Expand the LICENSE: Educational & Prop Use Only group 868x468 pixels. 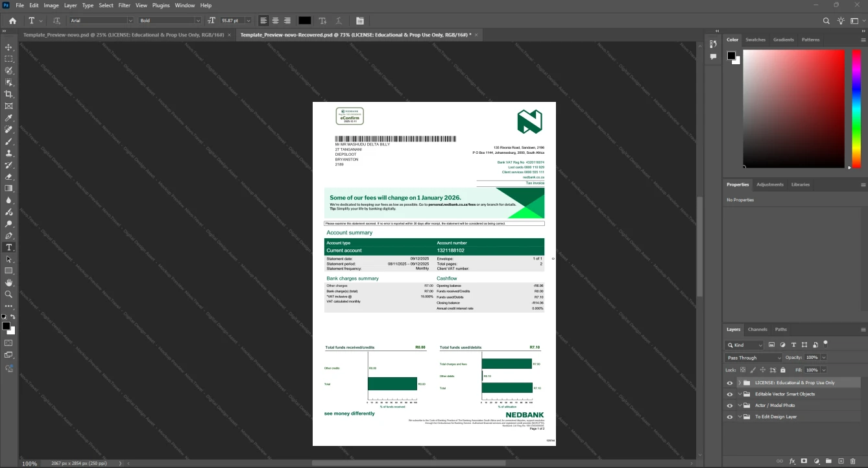(x=740, y=383)
